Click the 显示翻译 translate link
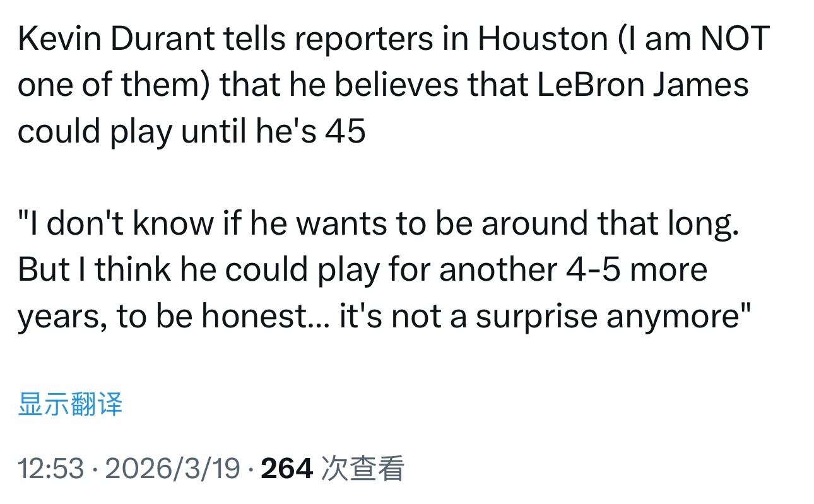This screenshot has width=814, height=504. (70, 404)
